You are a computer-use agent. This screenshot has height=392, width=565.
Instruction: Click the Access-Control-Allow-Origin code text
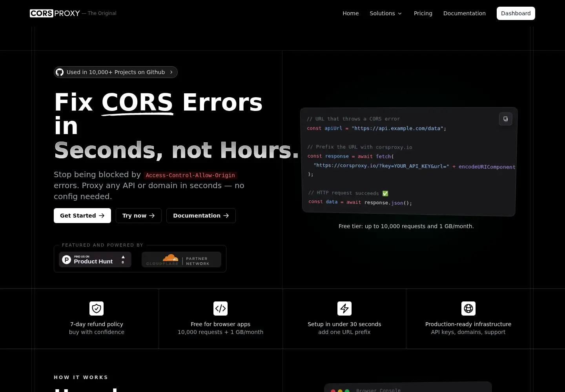(190, 175)
